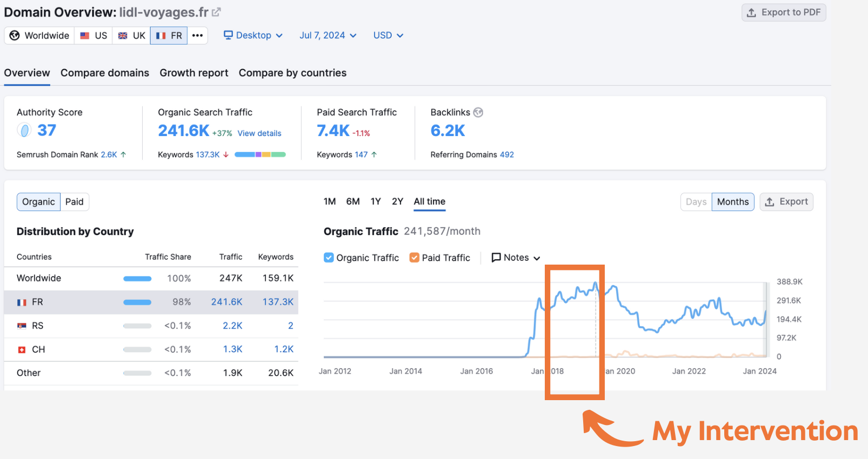The width and height of the screenshot is (868, 459).
Task: Click the chart Export button
Action: 786,202
